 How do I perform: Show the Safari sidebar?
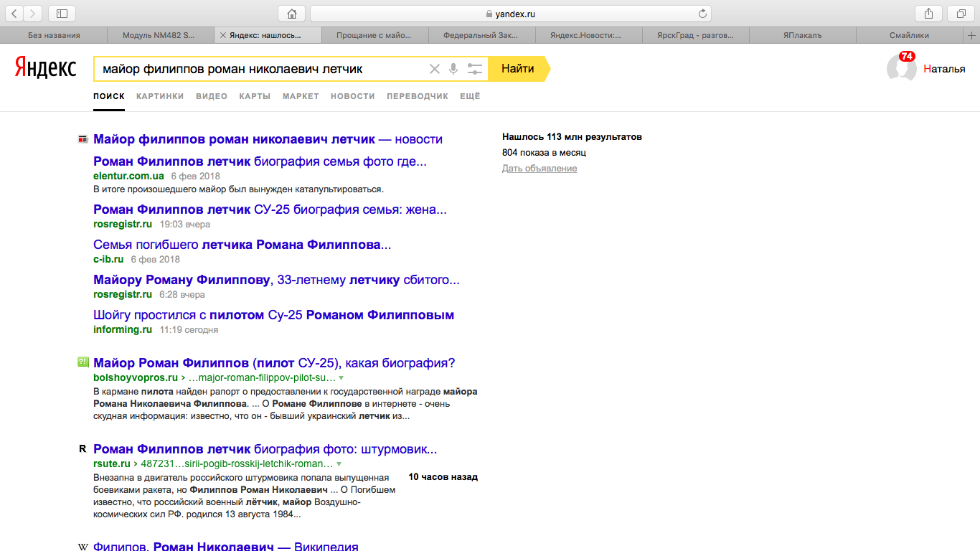62,14
